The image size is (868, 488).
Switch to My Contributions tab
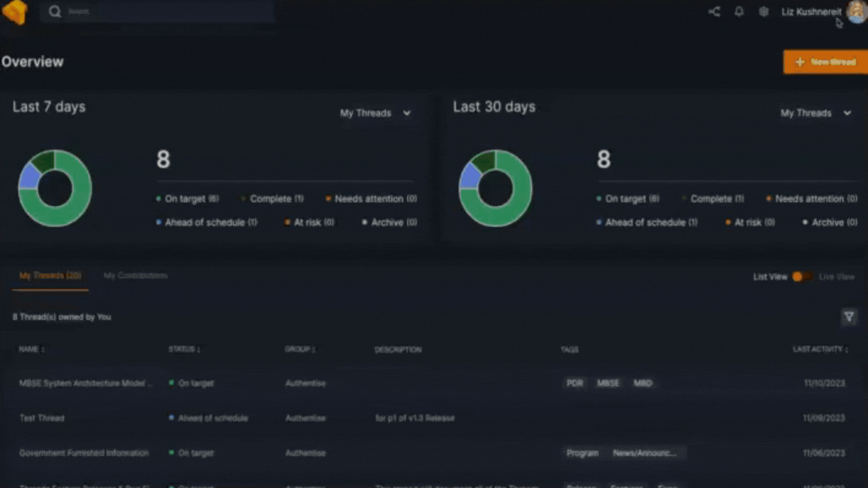tap(136, 276)
